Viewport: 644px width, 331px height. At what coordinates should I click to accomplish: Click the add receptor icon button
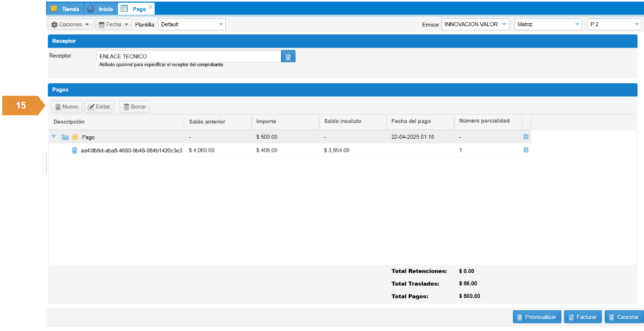click(x=288, y=56)
